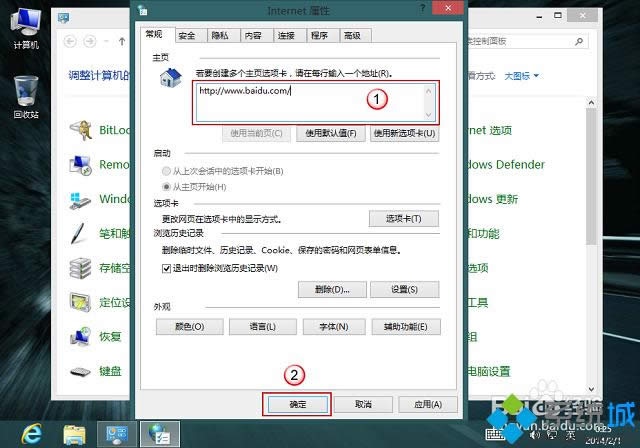
Task: Open Windows 更新 link in Control Panel
Action: click(493, 199)
